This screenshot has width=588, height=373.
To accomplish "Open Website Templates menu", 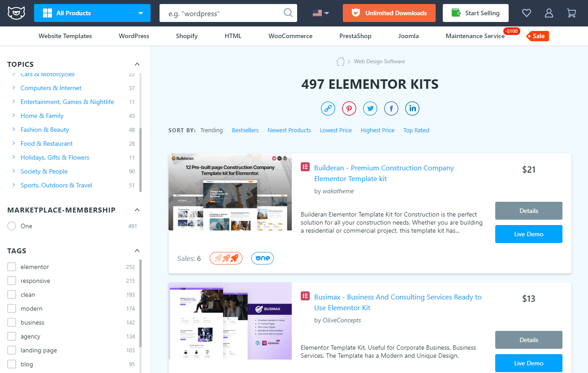I will click(65, 36).
